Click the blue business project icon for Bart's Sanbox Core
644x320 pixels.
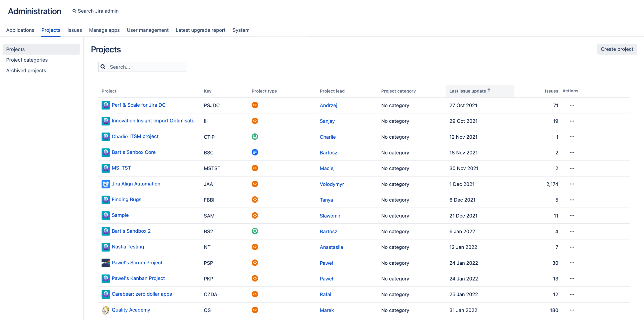click(255, 152)
